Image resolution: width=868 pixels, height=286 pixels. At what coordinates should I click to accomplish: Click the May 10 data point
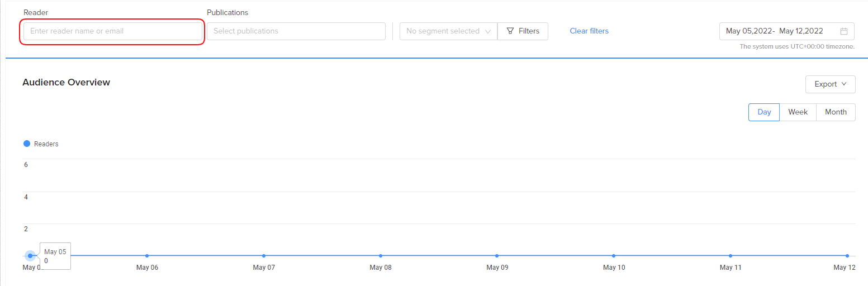[614, 256]
